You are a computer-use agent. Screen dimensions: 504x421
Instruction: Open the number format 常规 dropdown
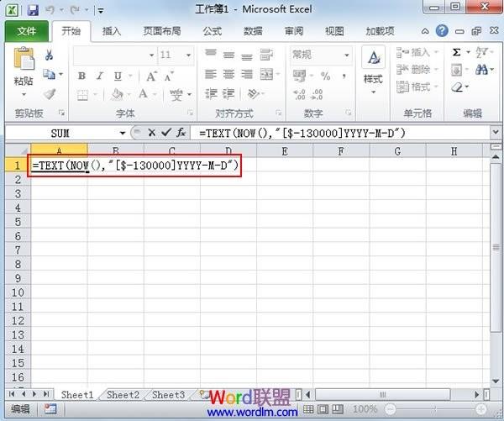coord(347,55)
